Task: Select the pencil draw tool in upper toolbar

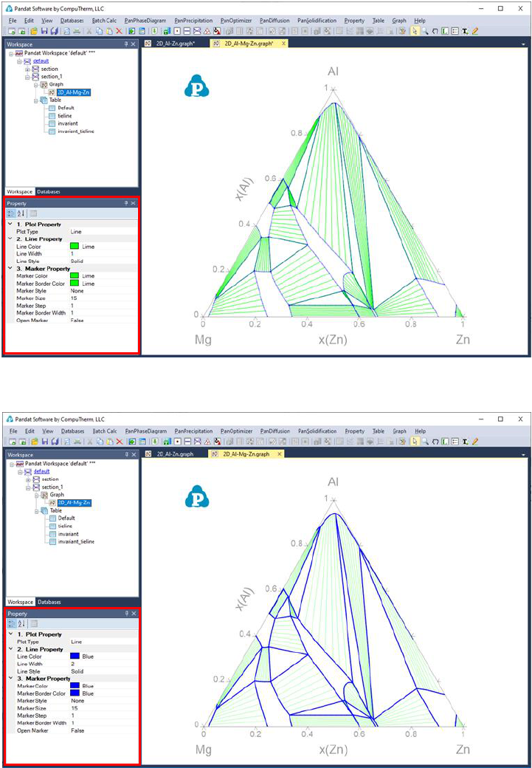Action: (474, 31)
